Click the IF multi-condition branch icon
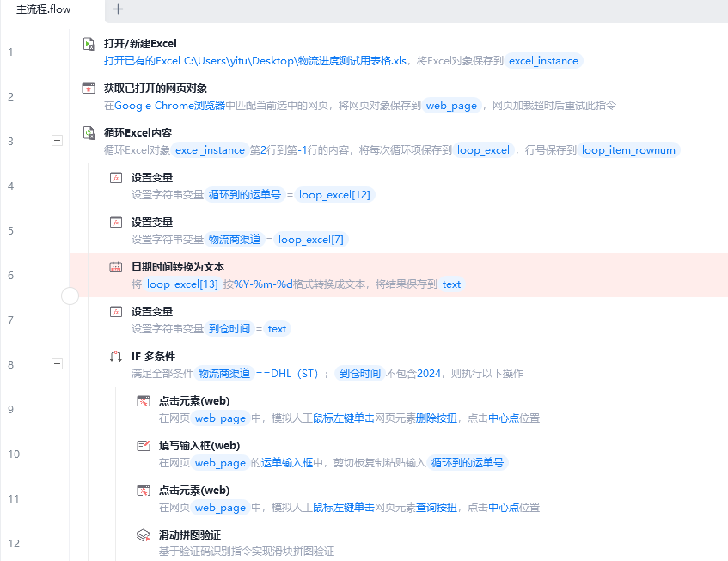 click(116, 357)
